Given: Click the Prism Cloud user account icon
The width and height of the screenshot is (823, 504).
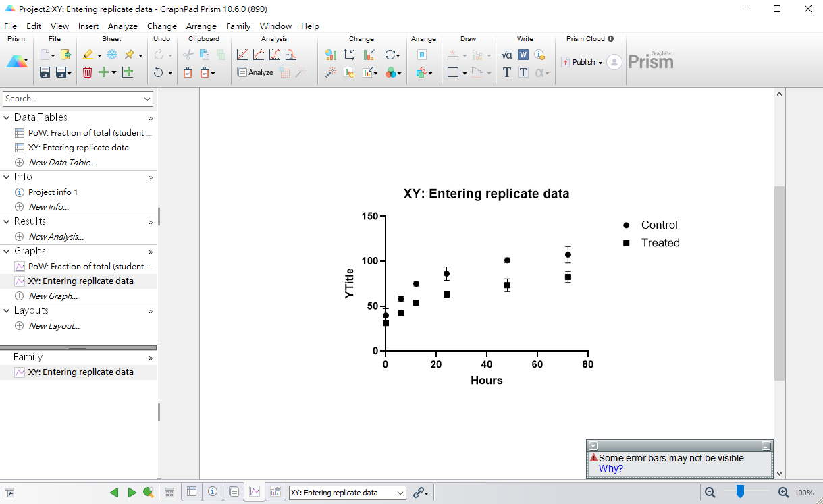Looking at the screenshot, I should 614,62.
